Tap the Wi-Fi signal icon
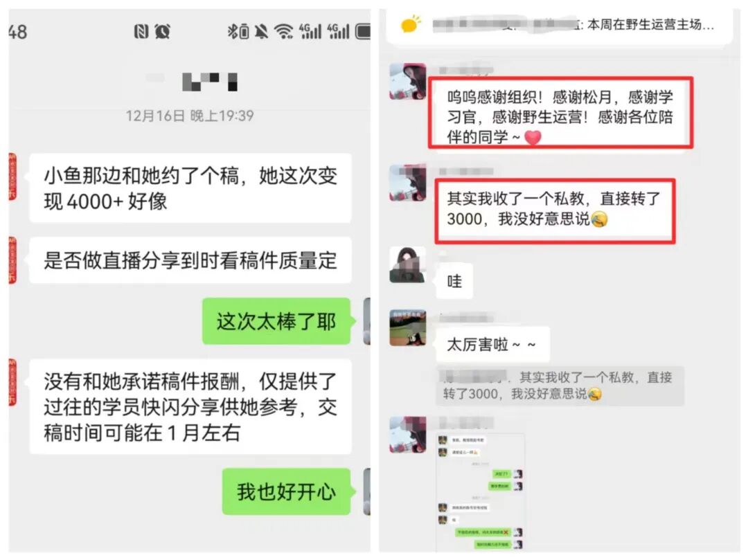 [x=284, y=31]
